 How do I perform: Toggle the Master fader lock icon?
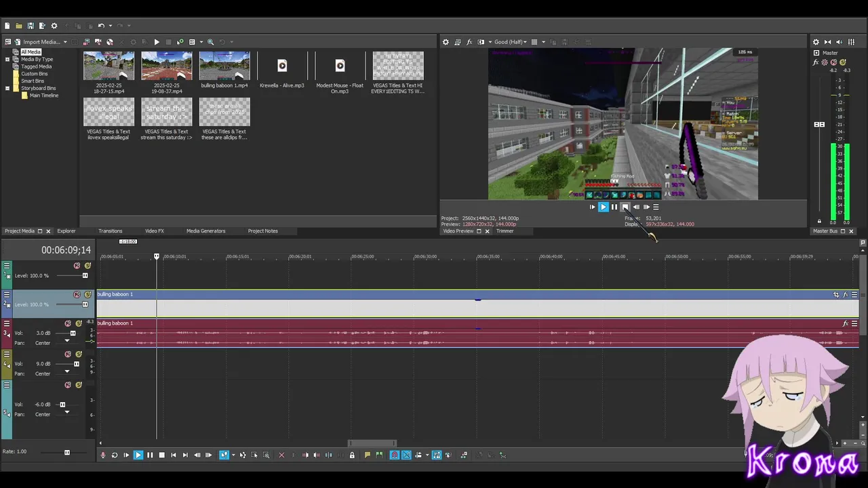click(819, 221)
